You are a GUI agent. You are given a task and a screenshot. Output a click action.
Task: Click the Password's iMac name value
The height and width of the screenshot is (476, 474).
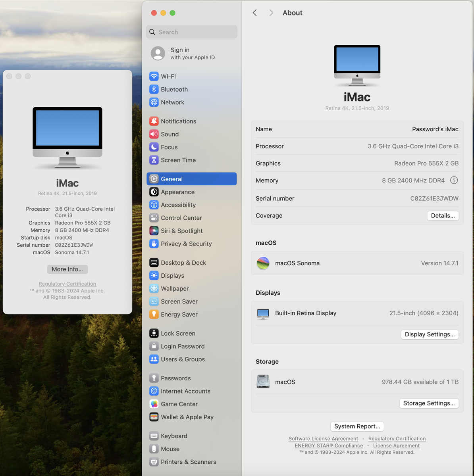tap(435, 129)
